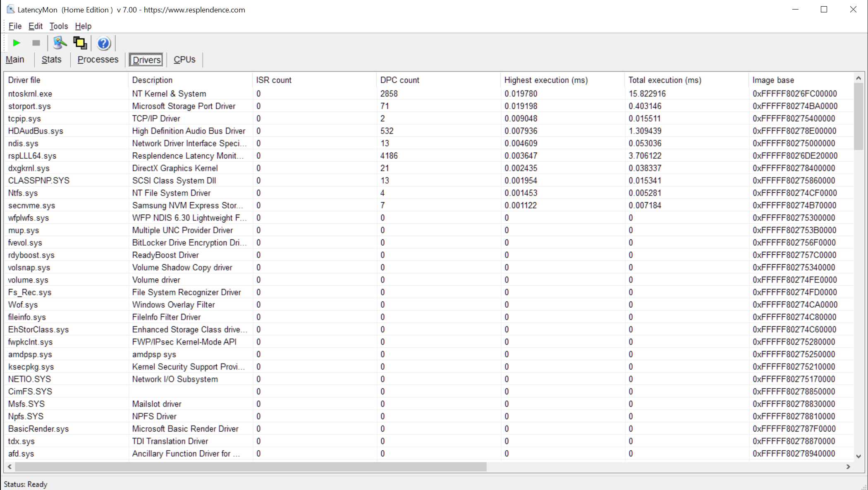Click the grey stop monitoring button
The width and height of the screenshot is (868, 490).
(x=36, y=43)
